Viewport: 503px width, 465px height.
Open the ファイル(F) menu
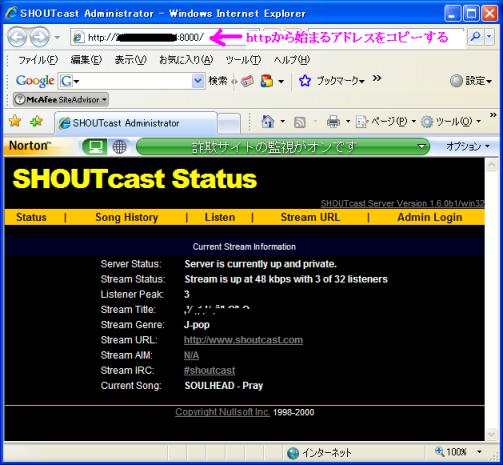[38, 60]
